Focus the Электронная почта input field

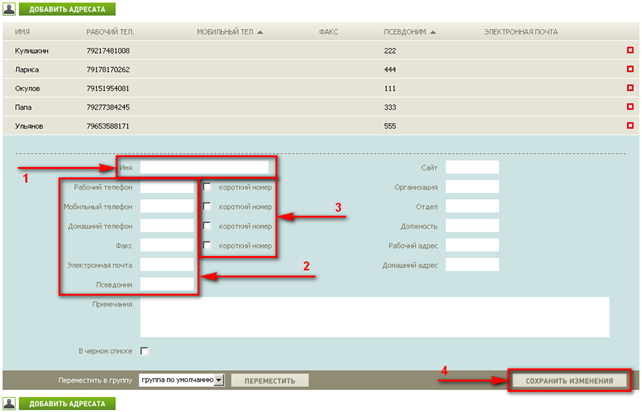pos(166,265)
